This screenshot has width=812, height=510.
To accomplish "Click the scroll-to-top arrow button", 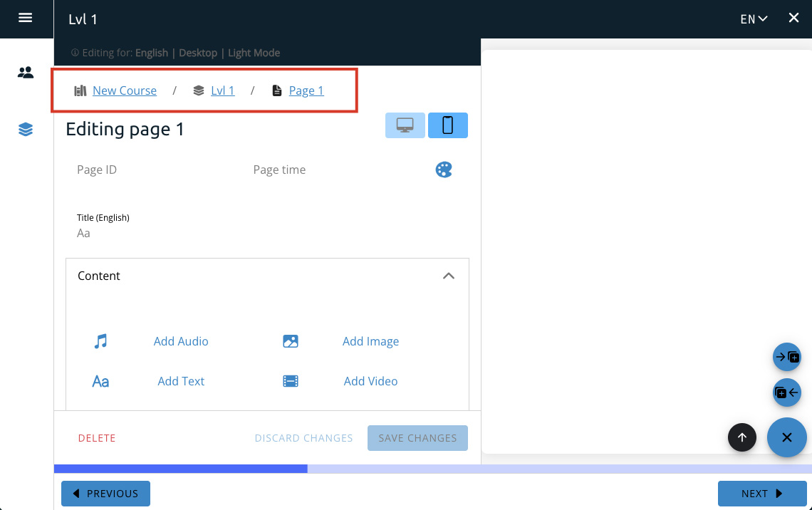I will (x=741, y=437).
